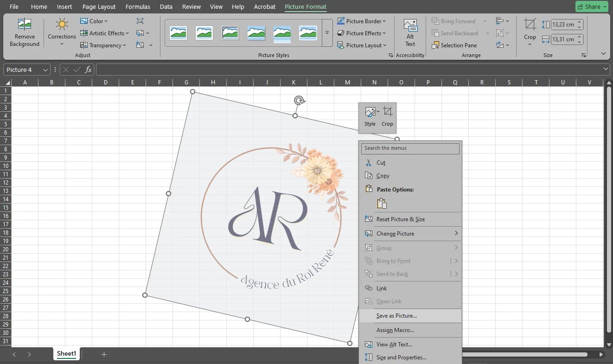The width and height of the screenshot is (613, 364).
Task: Select the second picture style thumbnail
Action: point(204,33)
